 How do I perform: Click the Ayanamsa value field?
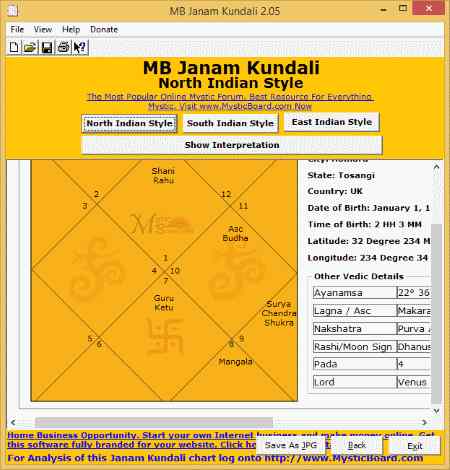(x=414, y=293)
